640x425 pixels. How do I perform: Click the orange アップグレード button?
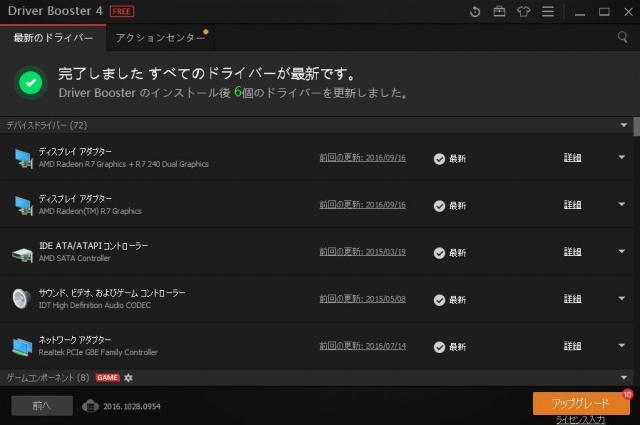(x=581, y=403)
